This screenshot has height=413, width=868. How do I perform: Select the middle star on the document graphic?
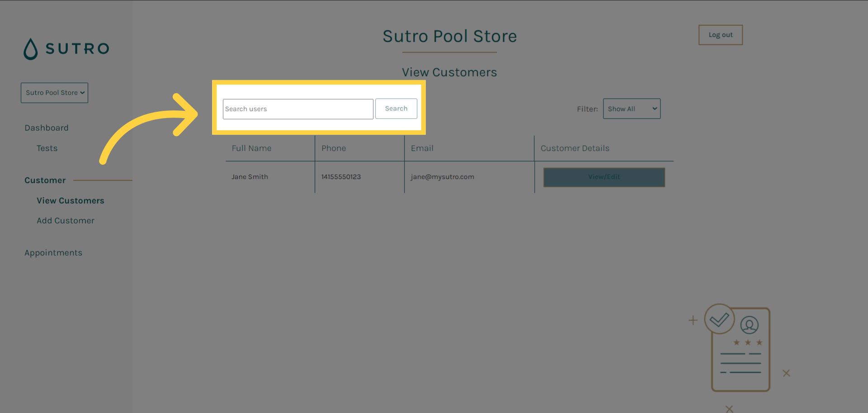point(747,342)
